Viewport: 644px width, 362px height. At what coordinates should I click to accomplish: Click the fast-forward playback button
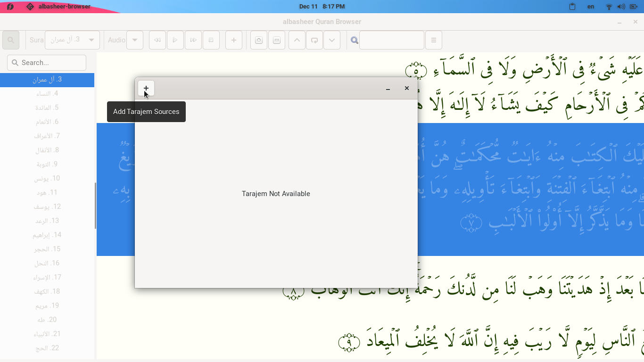coord(193,40)
